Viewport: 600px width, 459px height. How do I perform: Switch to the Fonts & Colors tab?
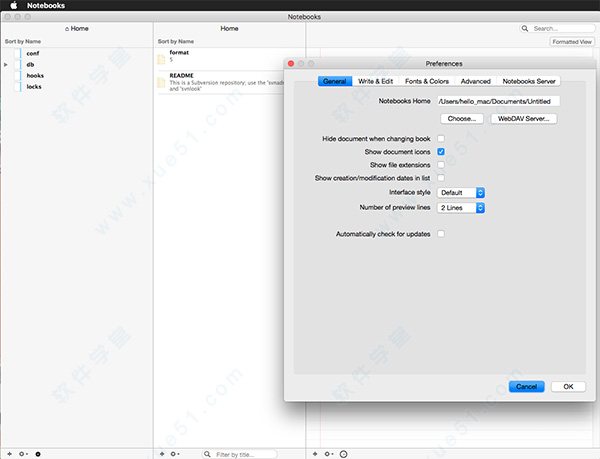(x=427, y=81)
